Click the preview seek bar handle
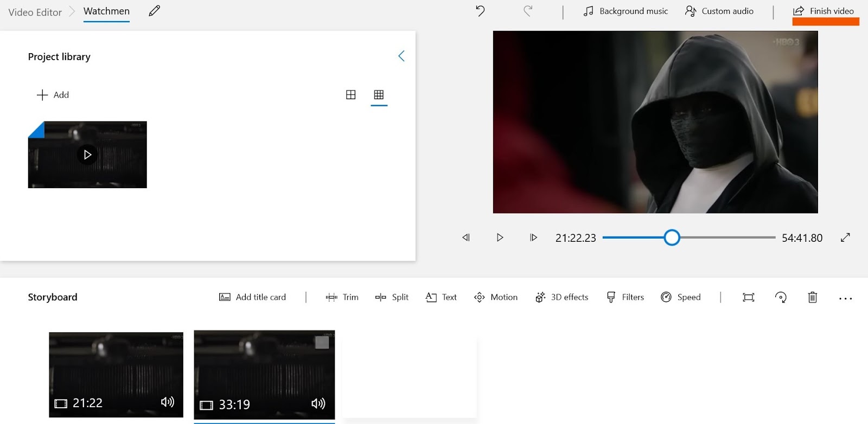Screen dimensions: 868x424 click(x=672, y=237)
